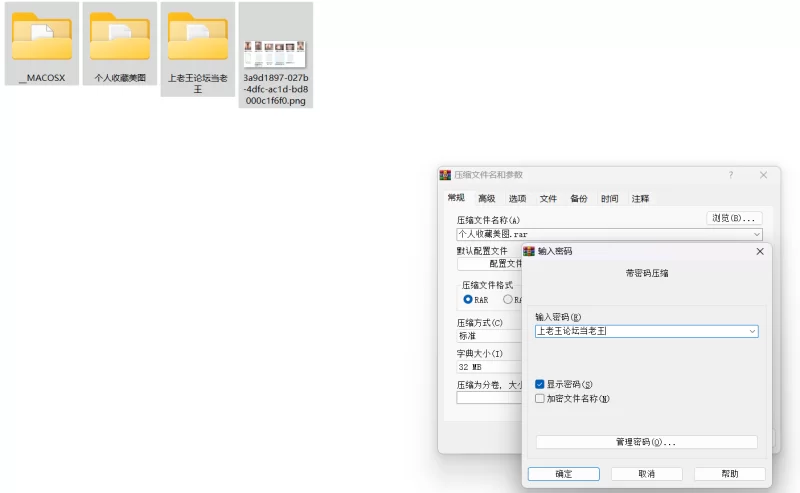800x493 pixels.
Task: Click the 压缩文件名称(A) label
Action: [x=488, y=220]
